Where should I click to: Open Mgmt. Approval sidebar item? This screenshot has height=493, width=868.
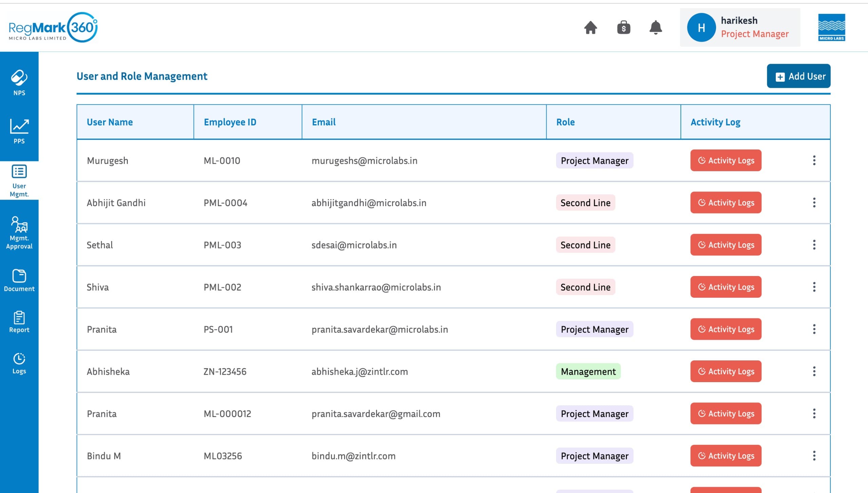pyautogui.click(x=19, y=233)
